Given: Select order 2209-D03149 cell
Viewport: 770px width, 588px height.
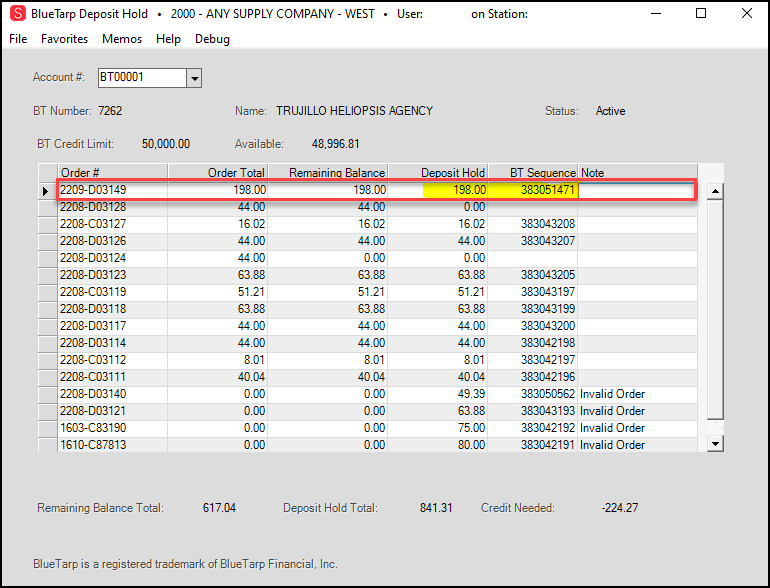Looking at the screenshot, I should click(112, 190).
